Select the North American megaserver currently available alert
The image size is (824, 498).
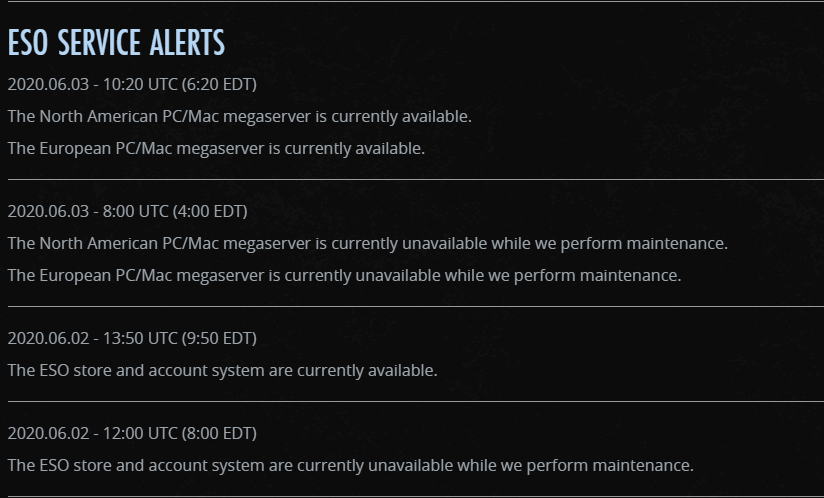(x=239, y=116)
